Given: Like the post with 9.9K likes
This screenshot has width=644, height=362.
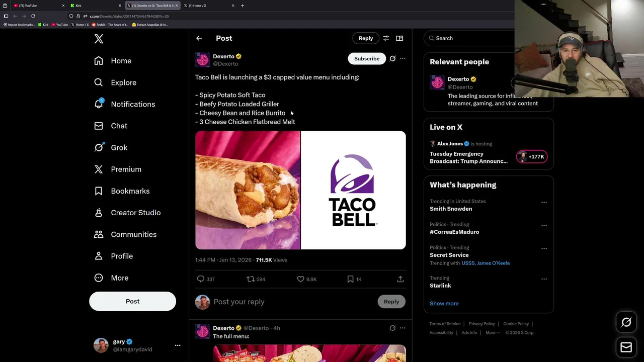Looking at the screenshot, I should coord(306,279).
